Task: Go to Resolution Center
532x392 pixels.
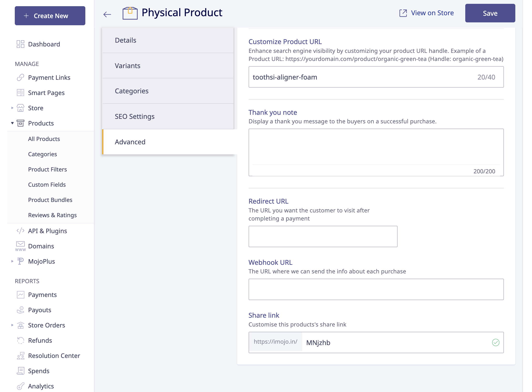Action: pos(54,356)
